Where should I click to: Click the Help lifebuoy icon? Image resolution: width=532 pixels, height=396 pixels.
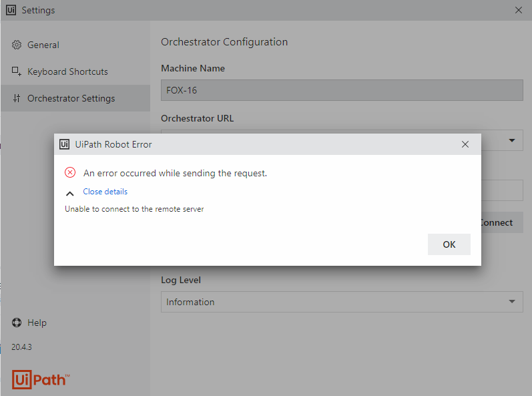tap(17, 323)
